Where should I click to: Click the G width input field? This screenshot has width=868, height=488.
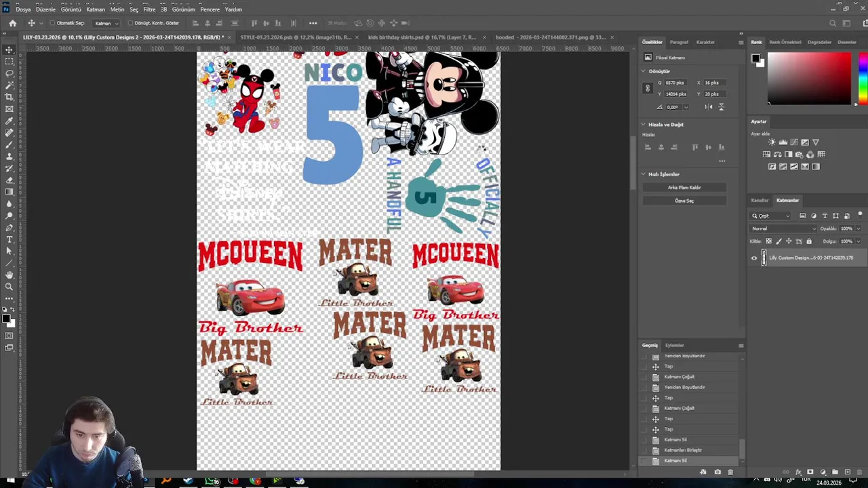click(675, 83)
